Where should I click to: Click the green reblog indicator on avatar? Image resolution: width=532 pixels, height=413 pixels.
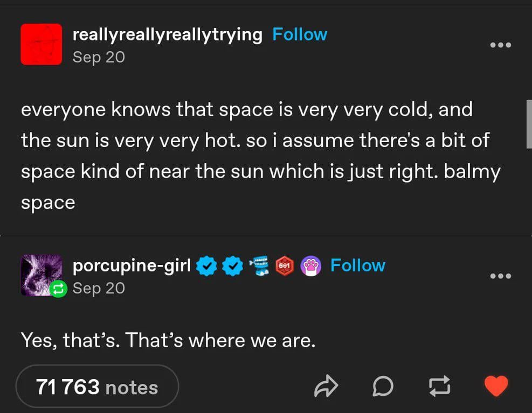pyautogui.click(x=57, y=289)
